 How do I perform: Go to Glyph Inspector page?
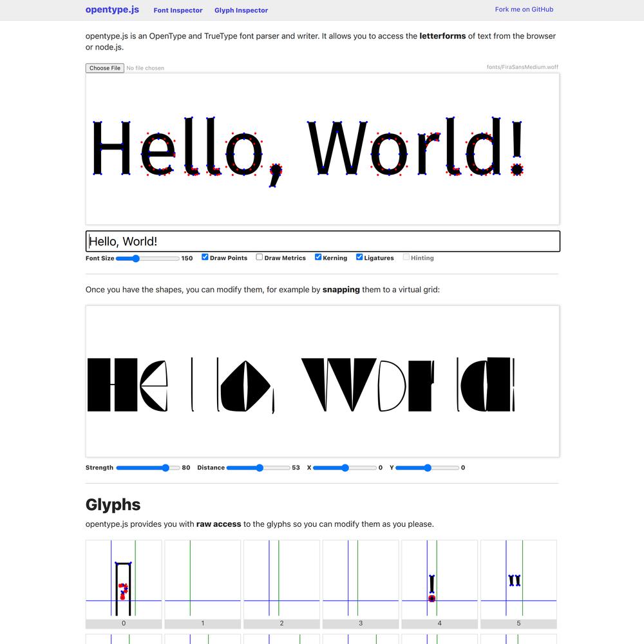(x=241, y=10)
